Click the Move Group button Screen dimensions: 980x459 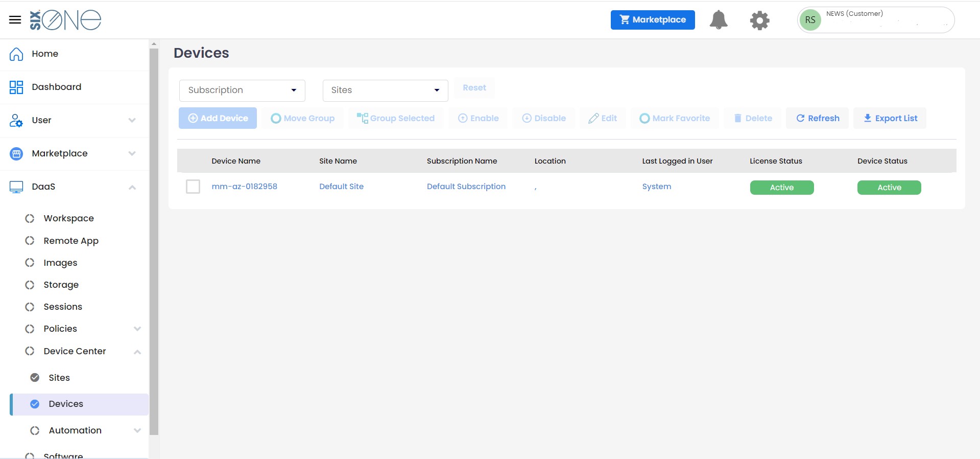point(303,118)
